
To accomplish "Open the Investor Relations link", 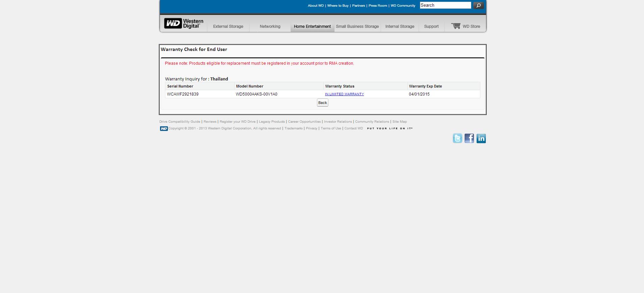I will 338,122.
